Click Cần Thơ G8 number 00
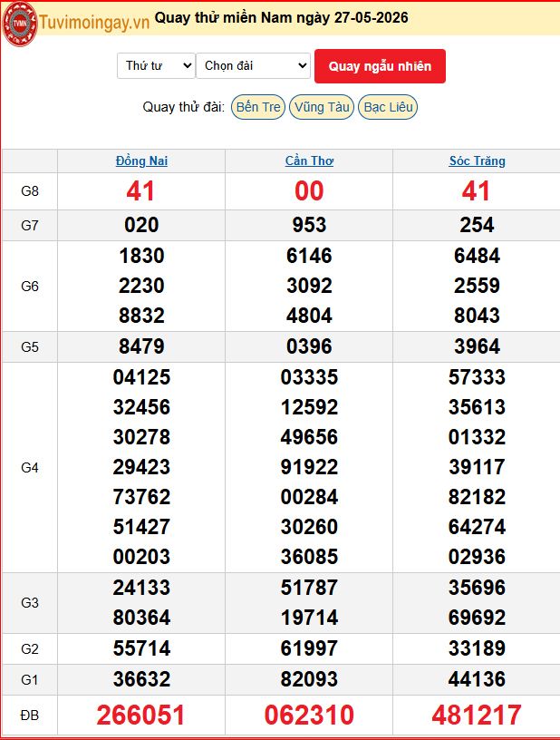 309,191
